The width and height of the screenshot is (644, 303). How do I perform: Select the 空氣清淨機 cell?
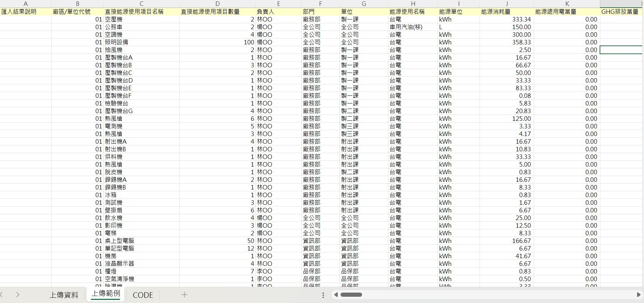point(141,279)
